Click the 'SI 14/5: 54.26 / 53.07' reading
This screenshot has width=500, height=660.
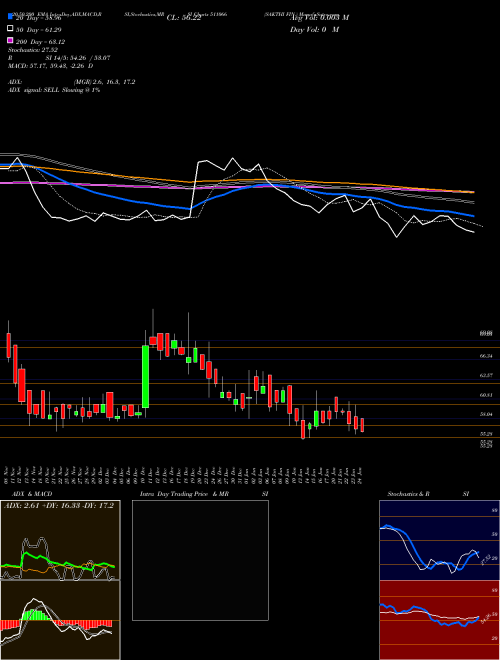pos(77,58)
